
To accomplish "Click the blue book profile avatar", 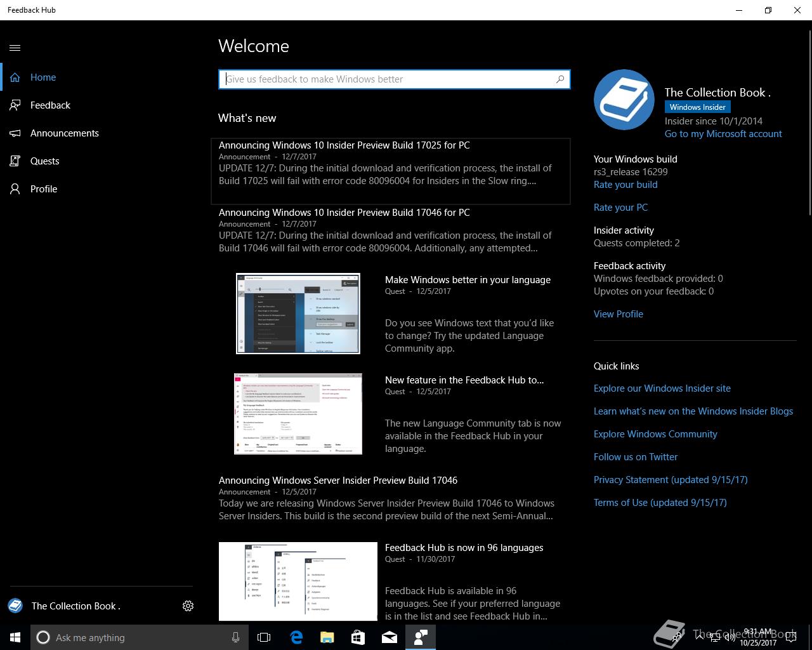I will pyautogui.click(x=624, y=100).
